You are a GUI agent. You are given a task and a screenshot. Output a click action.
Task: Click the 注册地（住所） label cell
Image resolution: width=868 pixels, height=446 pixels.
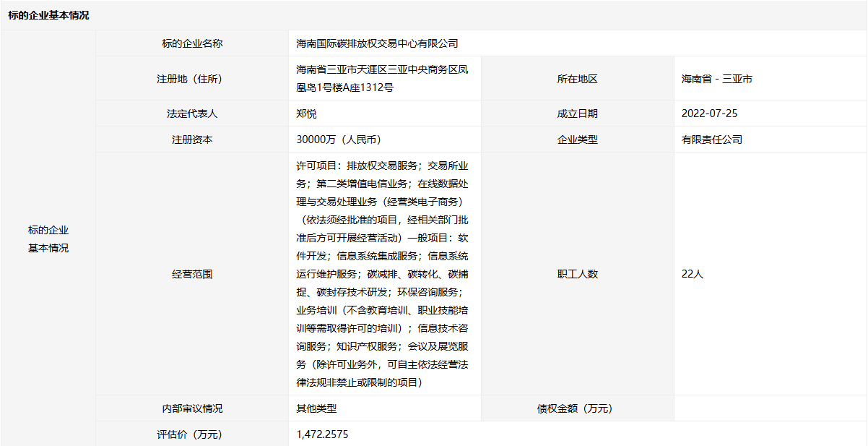pyautogui.click(x=192, y=79)
